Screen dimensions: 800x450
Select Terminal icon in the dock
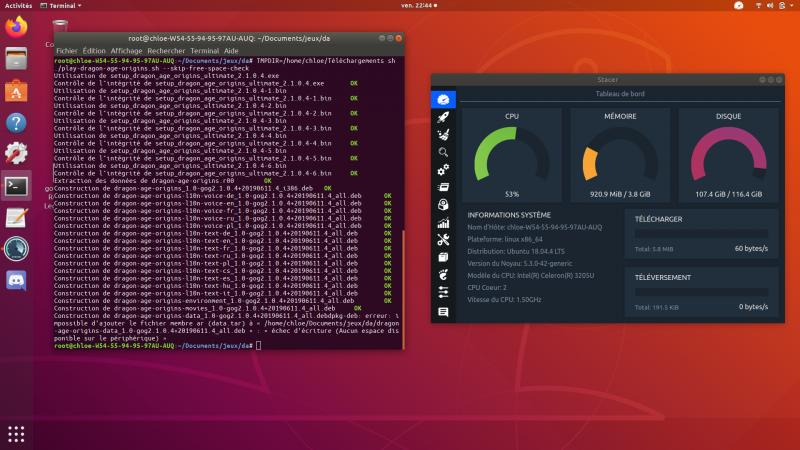[x=16, y=186]
